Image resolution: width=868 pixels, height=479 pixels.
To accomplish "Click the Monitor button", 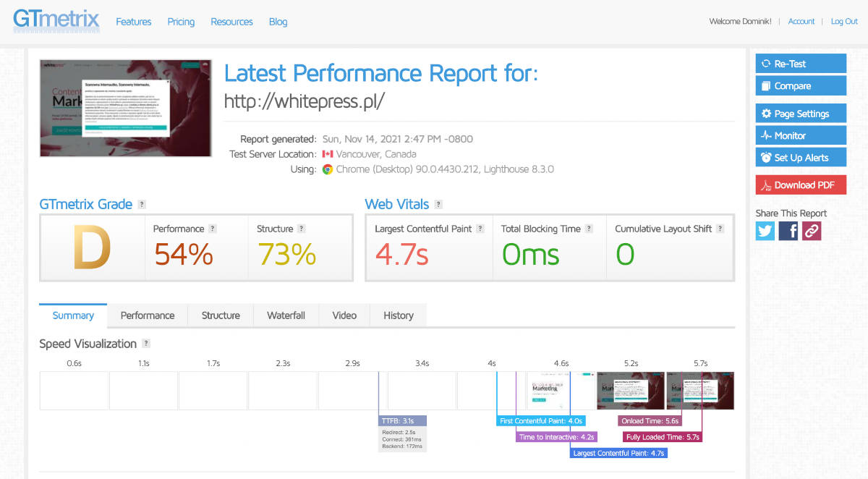I will [x=801, y=135].
